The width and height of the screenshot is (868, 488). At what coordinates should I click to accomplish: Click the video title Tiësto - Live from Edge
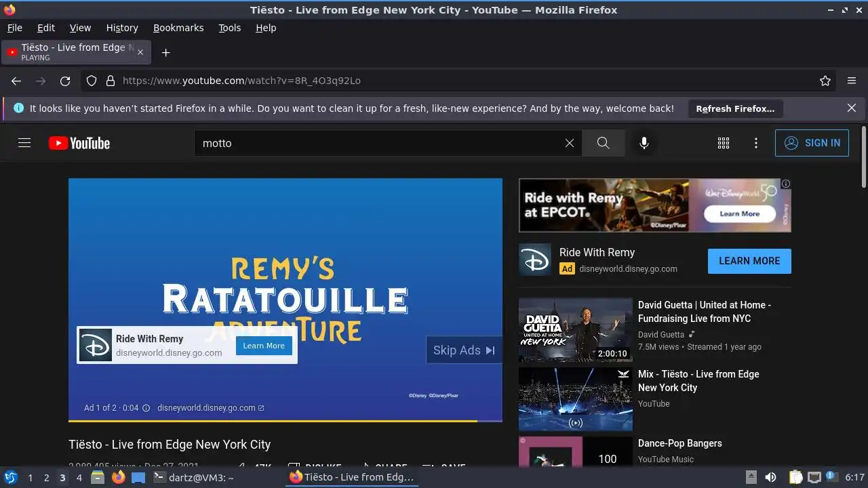click(x=170, y=445)
